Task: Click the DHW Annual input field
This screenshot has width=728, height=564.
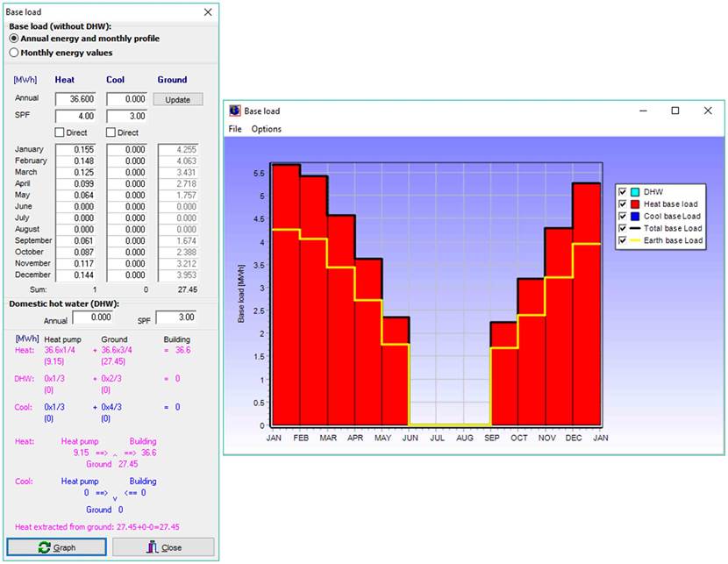Action: [x=92, y=318]
